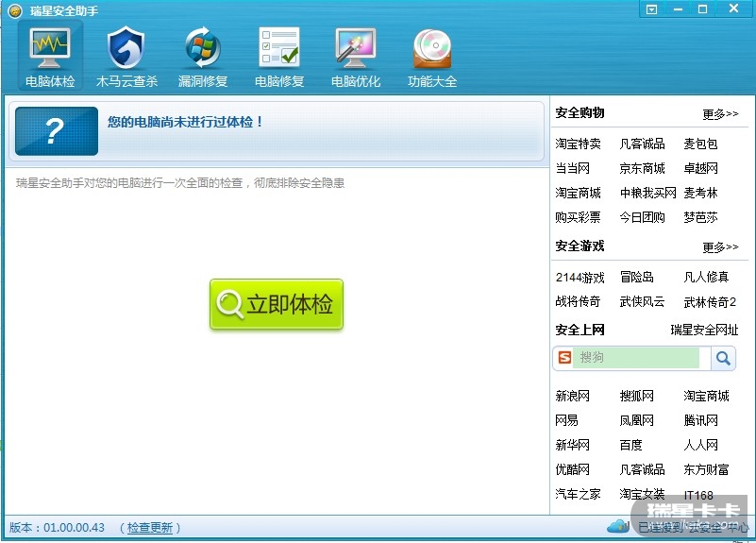Open 电脑修复 checklist icon
Screen dimensions: 756x543
pos(279,47)
